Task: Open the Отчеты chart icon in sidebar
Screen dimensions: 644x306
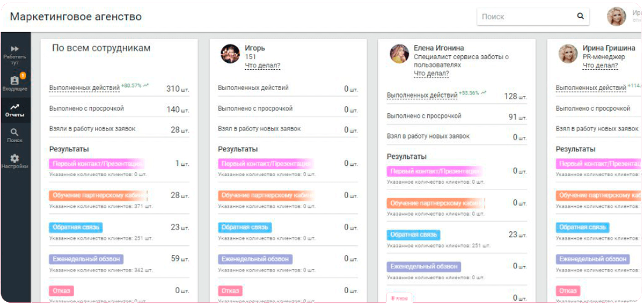Action: click(15, 107)
